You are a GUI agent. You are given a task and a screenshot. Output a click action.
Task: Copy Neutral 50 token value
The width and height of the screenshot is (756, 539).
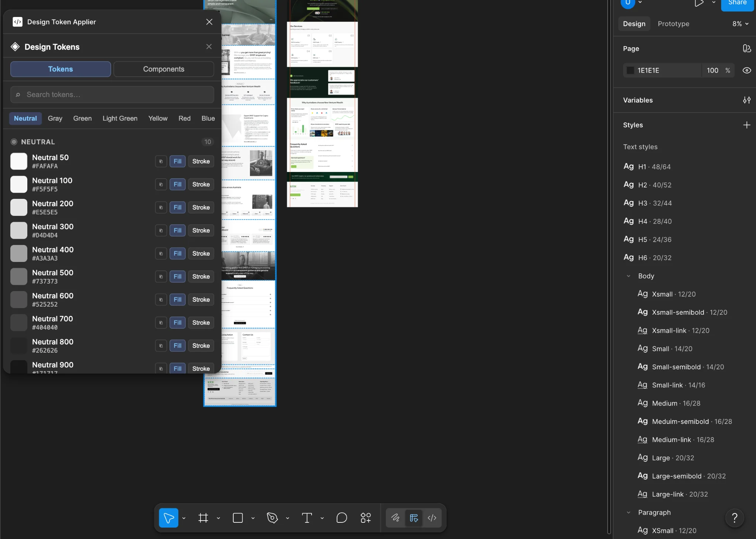tap(161, 161)
